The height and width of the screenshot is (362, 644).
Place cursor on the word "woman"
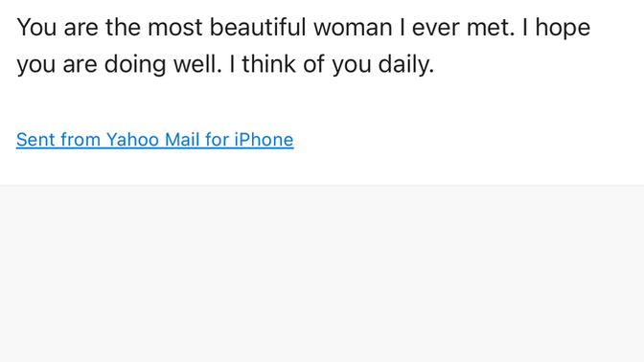[x=354, y=28]
